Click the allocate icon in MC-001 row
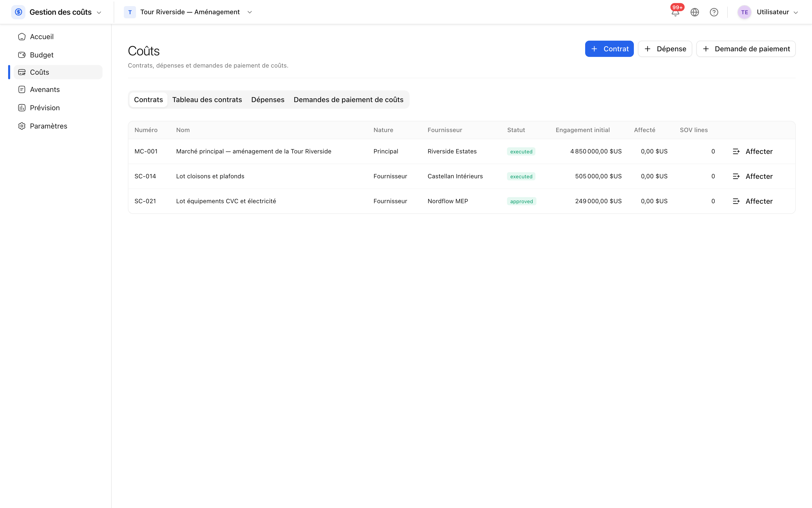 point(736,152)
